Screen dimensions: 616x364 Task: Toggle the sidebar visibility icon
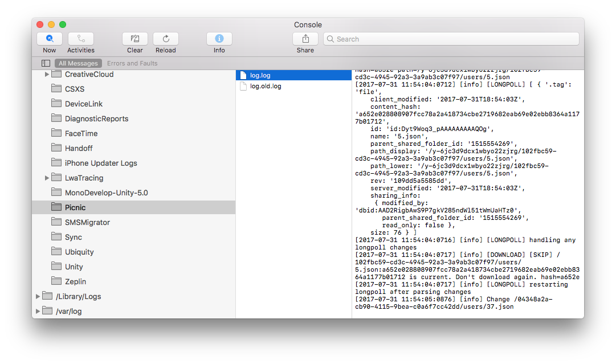46,63
